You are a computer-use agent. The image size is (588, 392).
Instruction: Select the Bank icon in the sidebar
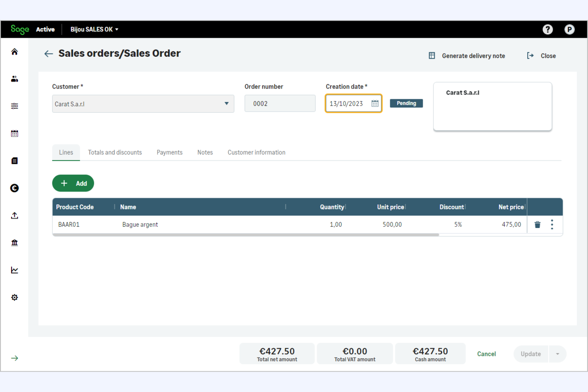[x=14, y=243]
